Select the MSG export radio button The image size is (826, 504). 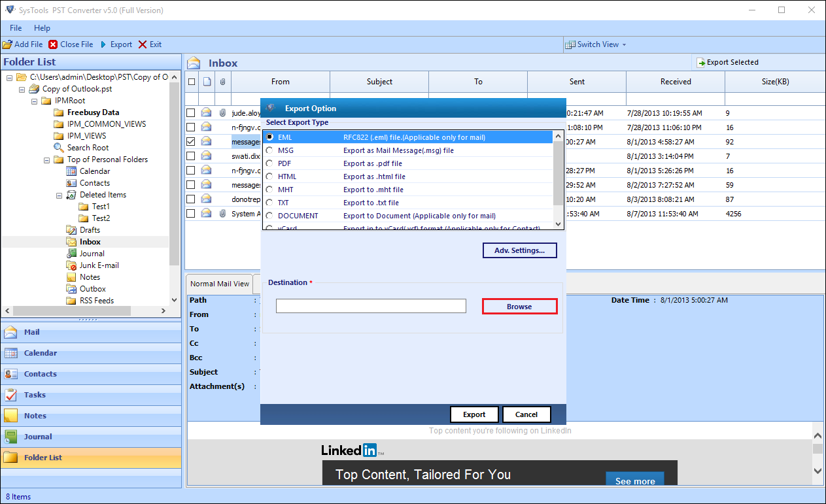pos(269,150)
